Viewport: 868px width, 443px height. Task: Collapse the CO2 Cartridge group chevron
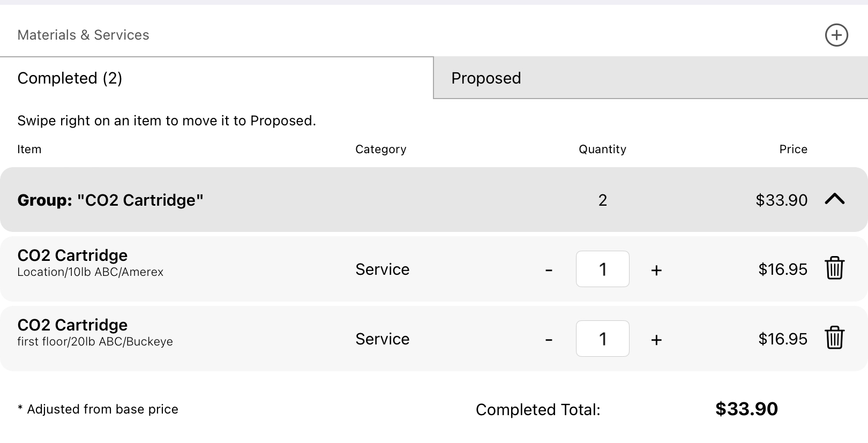pyautogui.click(x=834, y=199)
